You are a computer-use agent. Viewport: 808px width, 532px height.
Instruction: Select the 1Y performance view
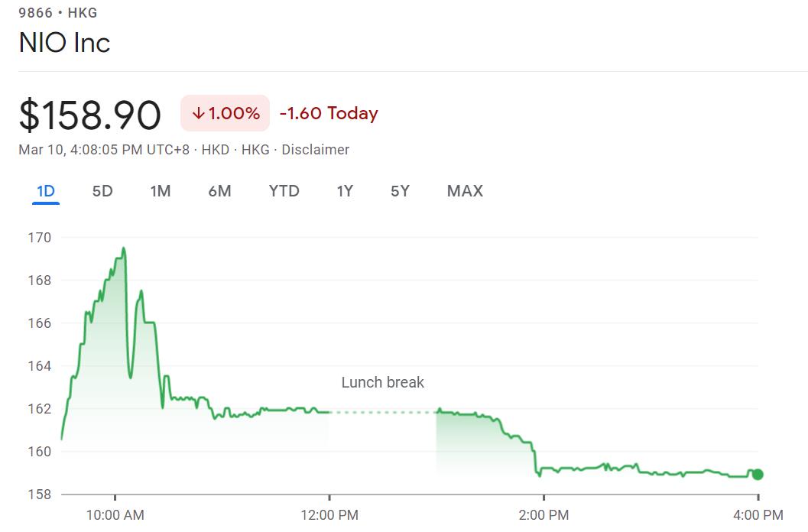coord(345,191)
